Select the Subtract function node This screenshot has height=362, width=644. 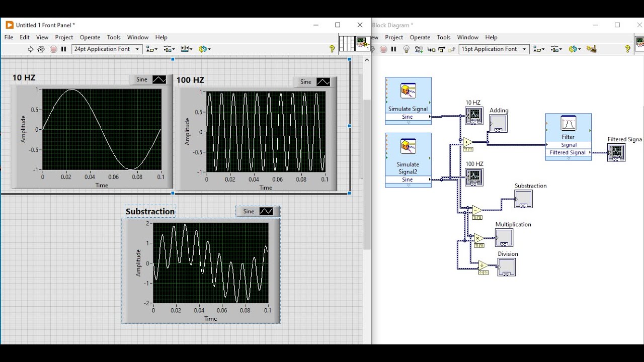click(476, 210)
